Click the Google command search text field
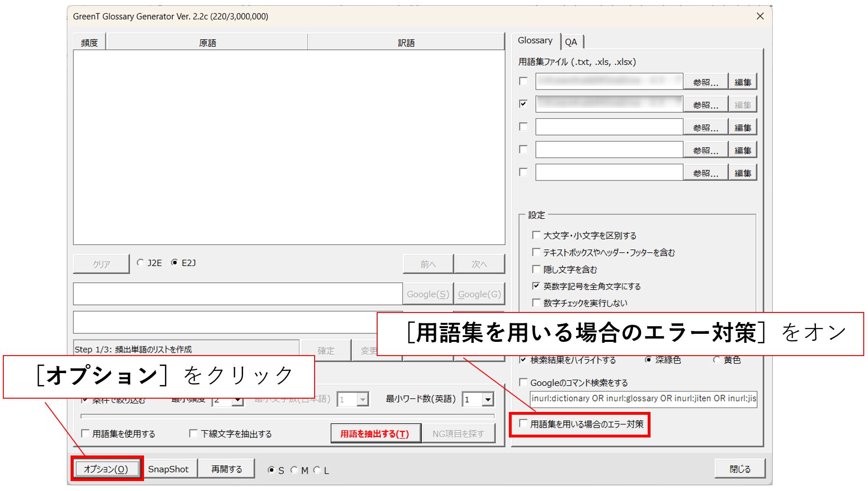Viewport: 868px width, 491px height. click(x=643, y=398)
